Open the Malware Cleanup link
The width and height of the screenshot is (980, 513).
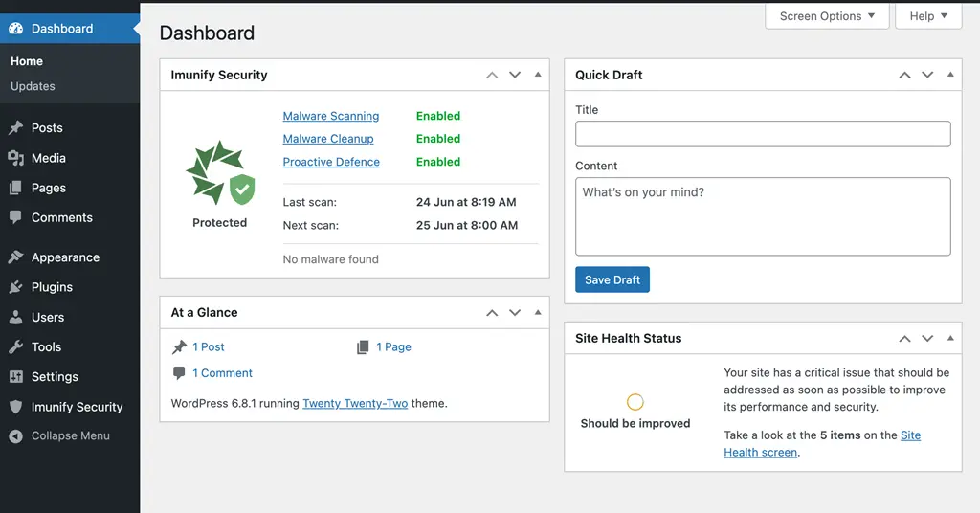(x=328, y=139)
